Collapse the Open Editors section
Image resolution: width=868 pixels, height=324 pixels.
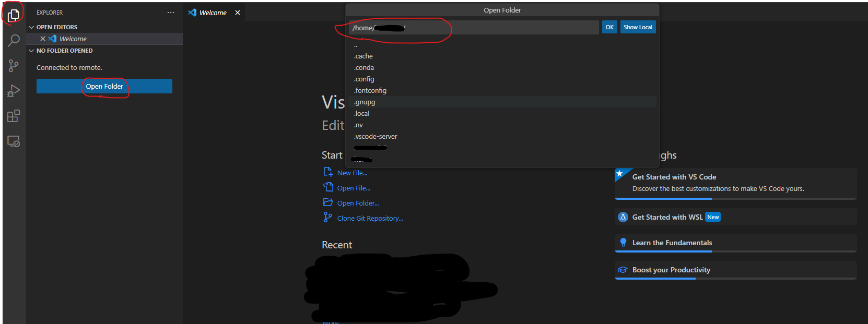coord(31,27)
